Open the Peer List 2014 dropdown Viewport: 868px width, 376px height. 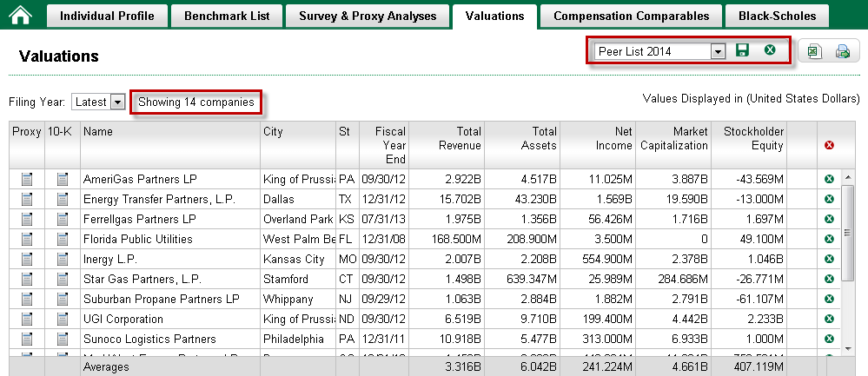718,51
